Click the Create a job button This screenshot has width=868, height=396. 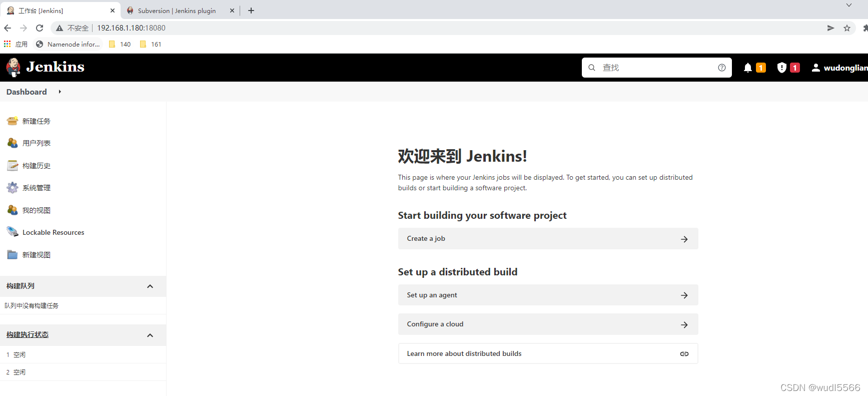click(548, 239)
